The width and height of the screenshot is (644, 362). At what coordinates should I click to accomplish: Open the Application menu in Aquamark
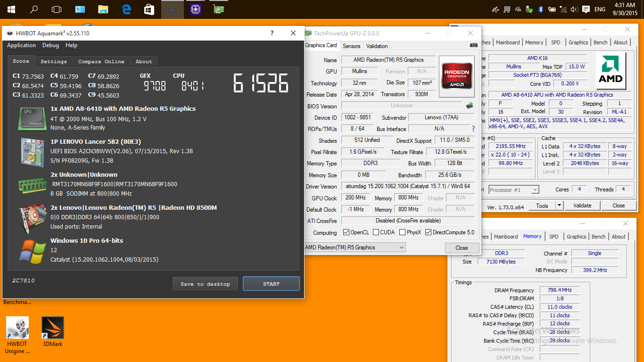(21, 45)
